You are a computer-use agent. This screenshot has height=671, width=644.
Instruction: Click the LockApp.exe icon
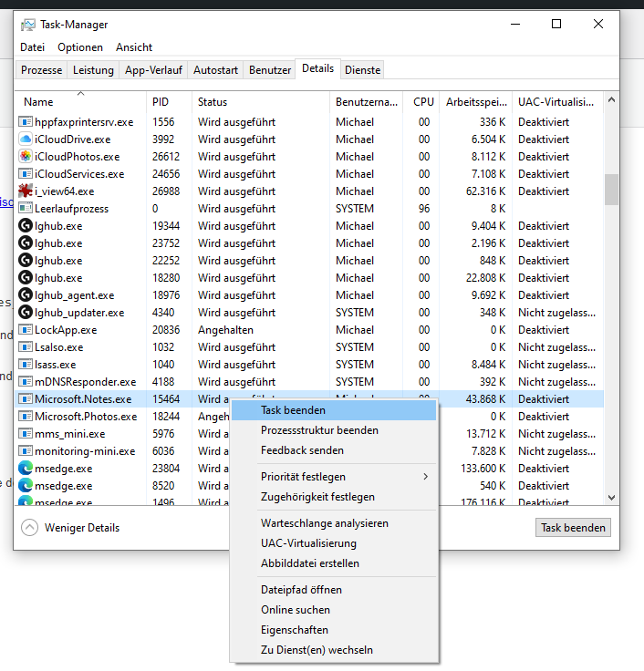pos(26,329)
